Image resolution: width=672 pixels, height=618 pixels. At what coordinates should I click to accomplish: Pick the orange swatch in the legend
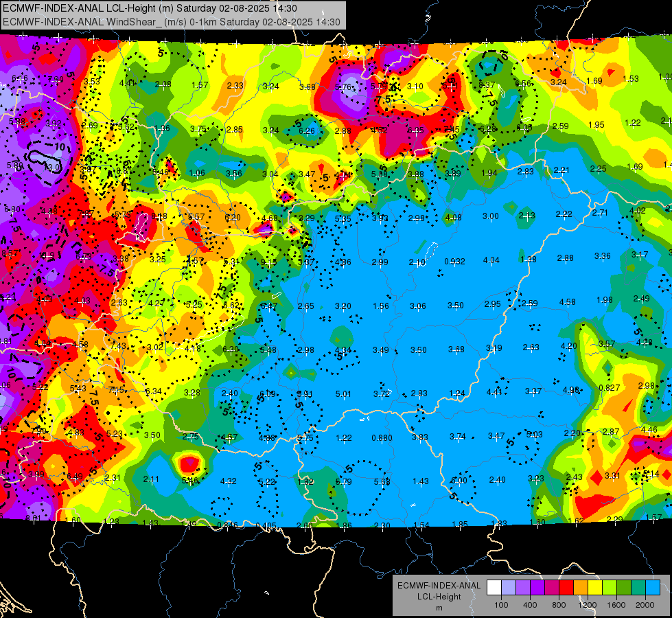[x=581, y=588]
